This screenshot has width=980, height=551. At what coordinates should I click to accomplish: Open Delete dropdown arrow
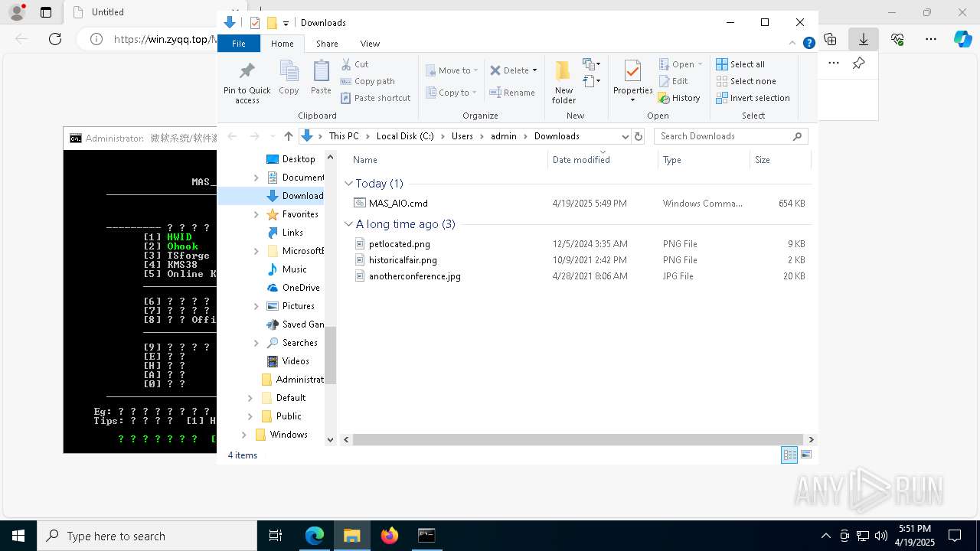tap(534, 70)
